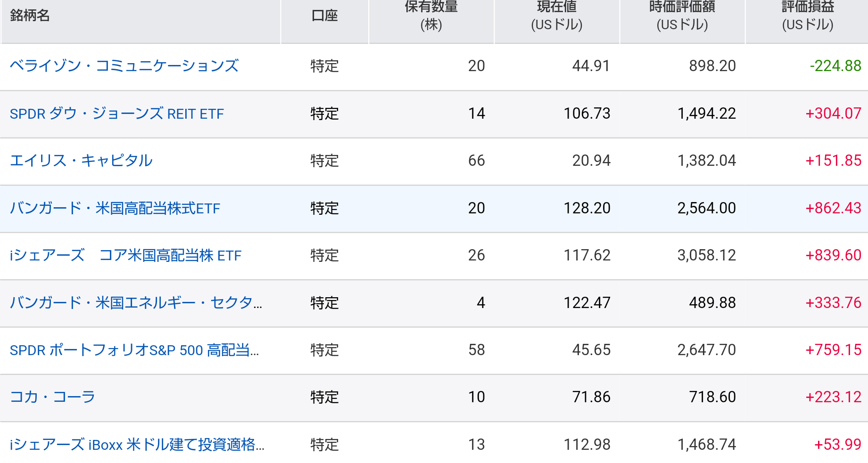Click 時価評価額 column header
The width and height of the screenshot is (868, 463).
tap(682, 16)
